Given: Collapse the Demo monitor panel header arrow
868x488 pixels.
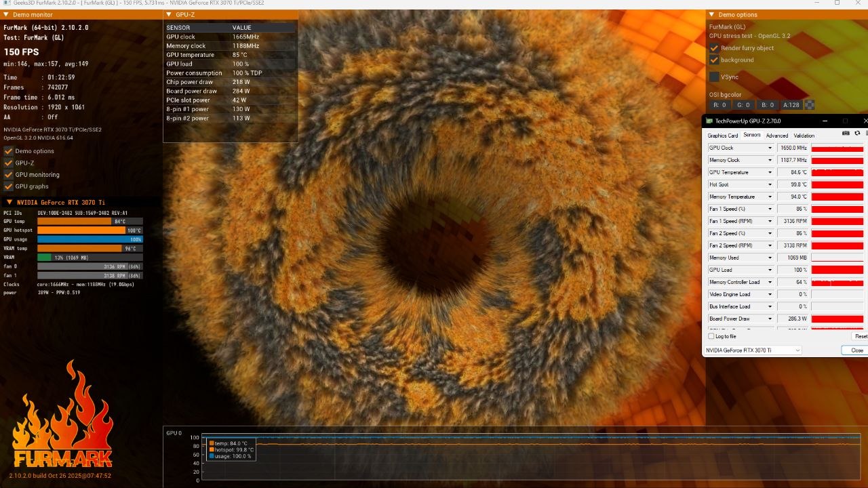Looking at the screenshot, I should click(x=7, y=15).
